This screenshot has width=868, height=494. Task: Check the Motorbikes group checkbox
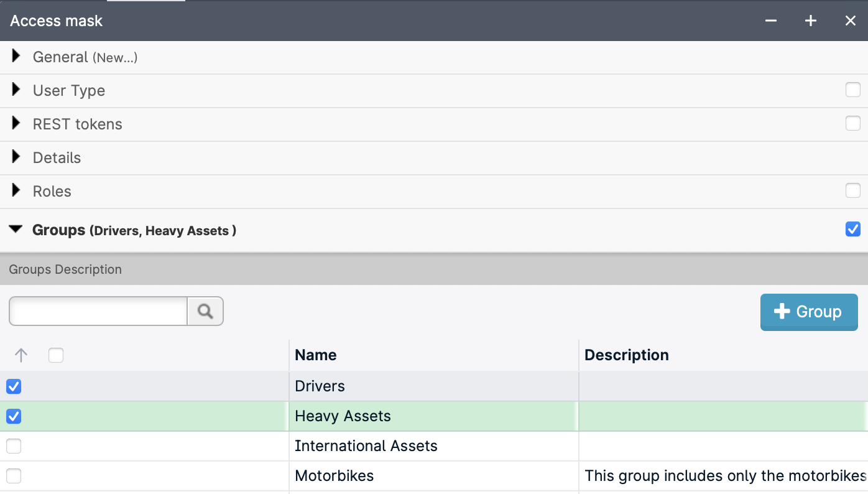click(x=14, y=476)
